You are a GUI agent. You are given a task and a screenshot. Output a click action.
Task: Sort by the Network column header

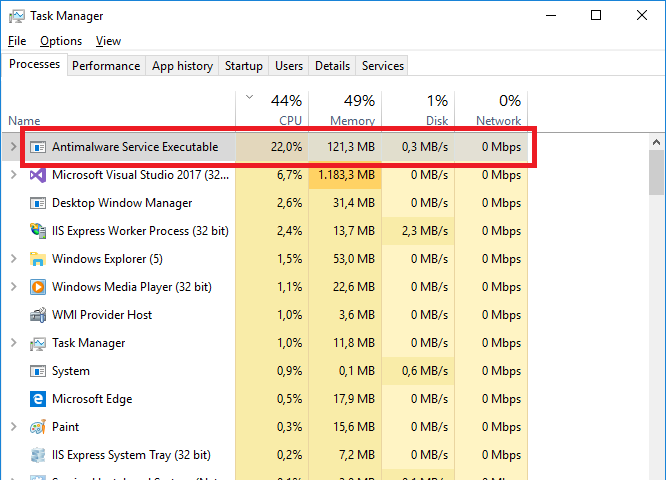click(x=491, y=110)
